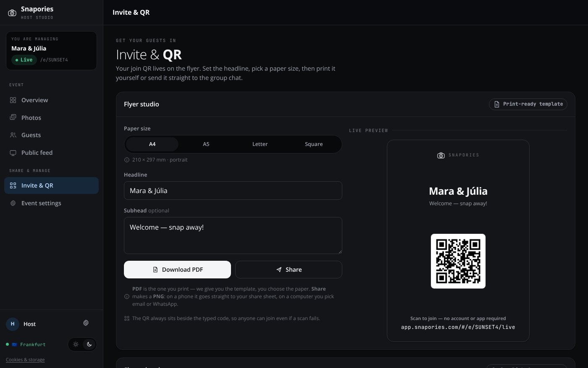Screen dimensions: 588x368
Task: Click the Overview grid icon in sidebar
Action: 13,100
